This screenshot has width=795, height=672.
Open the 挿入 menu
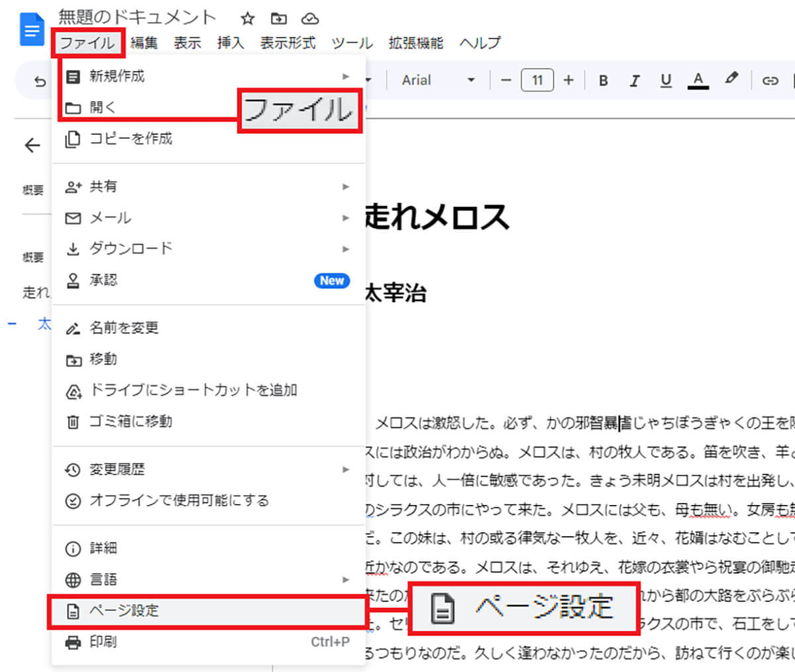[231, 43]
